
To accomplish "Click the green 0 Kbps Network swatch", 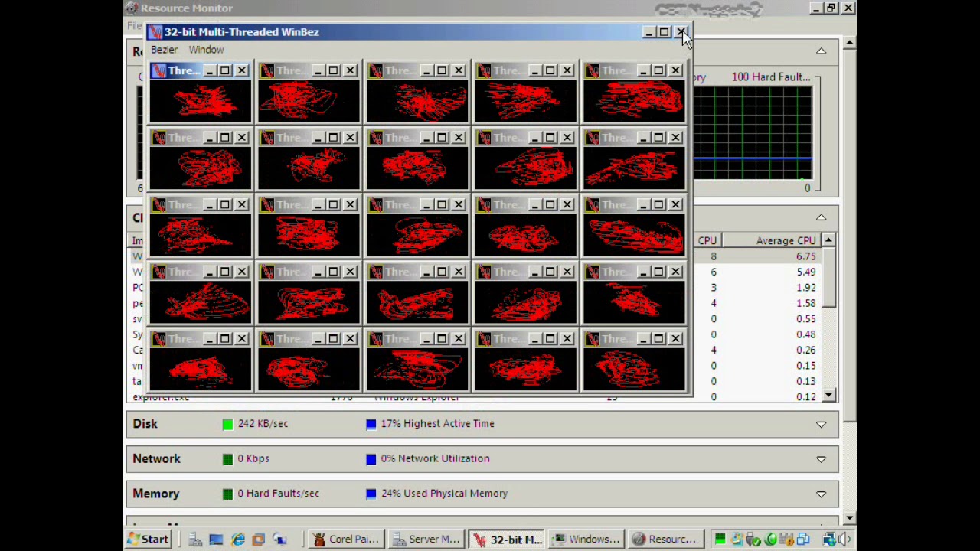I will tap(227, 459).
